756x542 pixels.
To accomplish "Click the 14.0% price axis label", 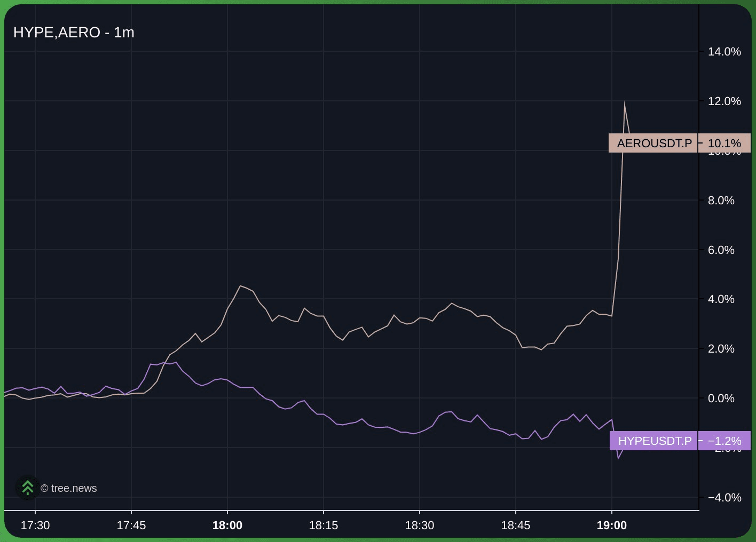I will coord(724,52).
